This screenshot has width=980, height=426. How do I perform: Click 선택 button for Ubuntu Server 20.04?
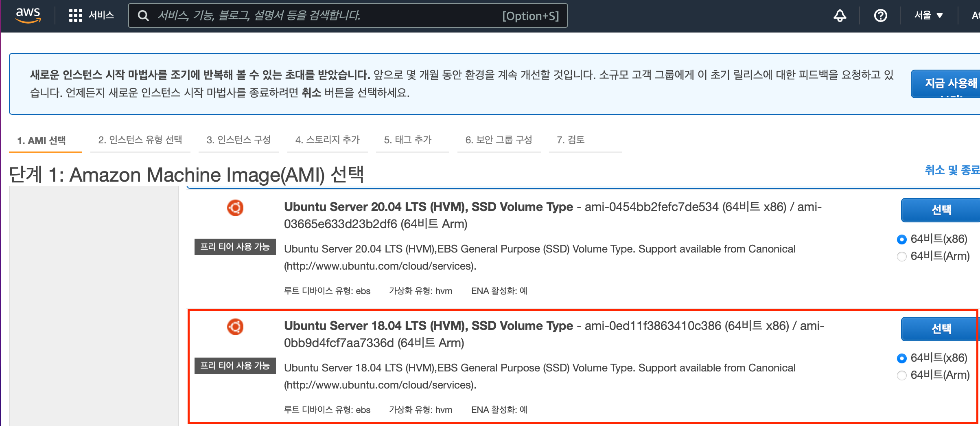(x=941, y=210)
